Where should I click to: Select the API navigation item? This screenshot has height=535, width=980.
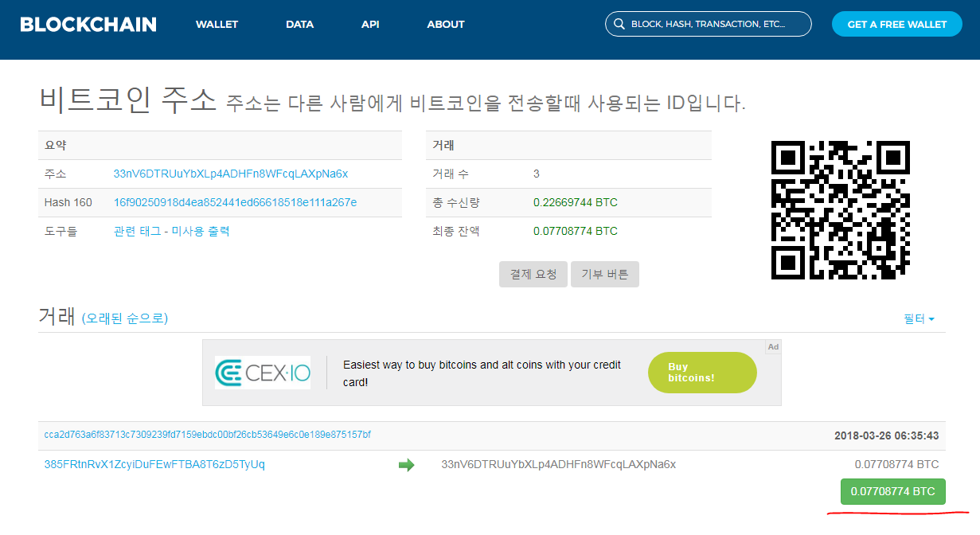pos(369,24)
